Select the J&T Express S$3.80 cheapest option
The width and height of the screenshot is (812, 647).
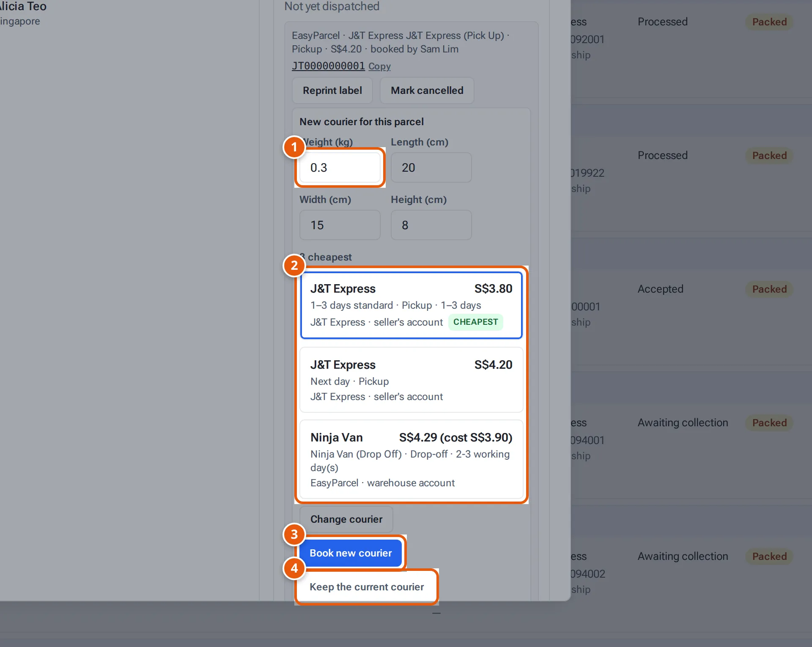click(411, 305)
